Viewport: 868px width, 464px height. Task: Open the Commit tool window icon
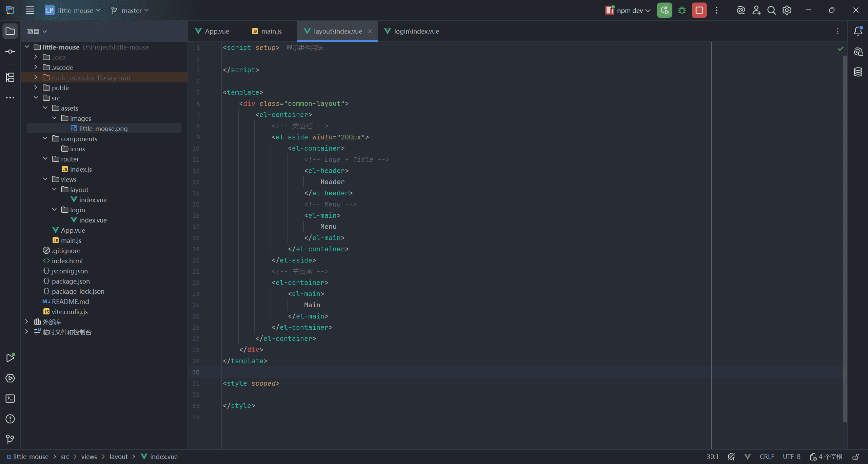click(10, 52)
